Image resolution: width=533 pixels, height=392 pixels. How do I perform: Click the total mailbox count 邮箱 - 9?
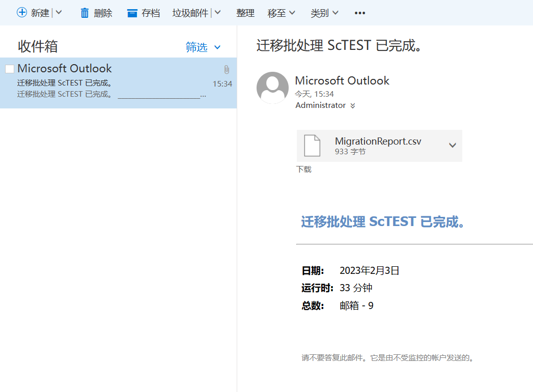pos(356,305)
